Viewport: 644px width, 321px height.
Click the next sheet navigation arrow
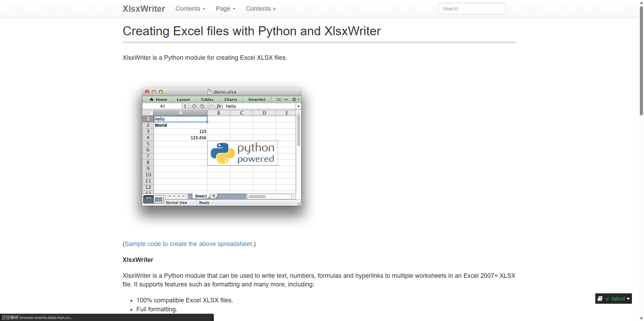click(x=179, y=196)
